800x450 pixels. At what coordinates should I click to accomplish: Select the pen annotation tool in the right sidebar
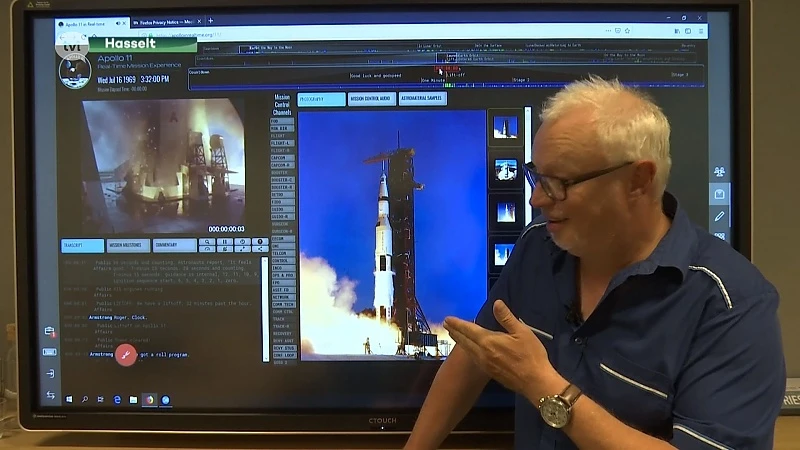719,216
